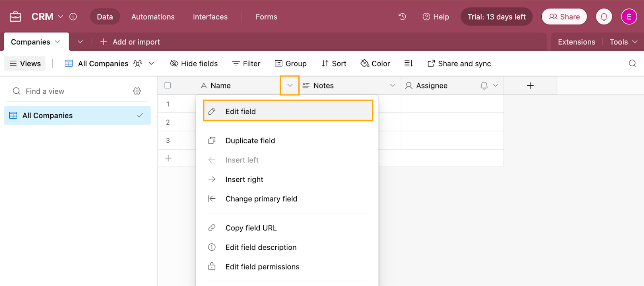This screenshot has width=644, height=286.
Task: Open the Group menu
Action: click(291, 64)
